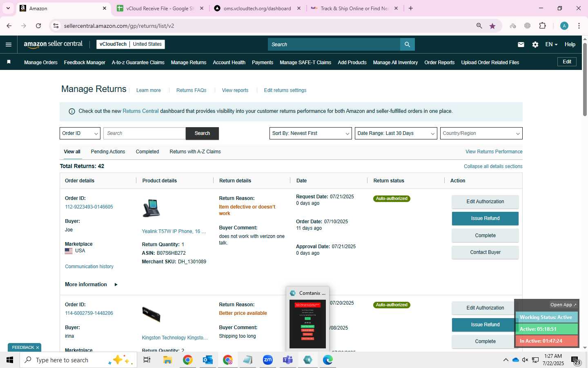Image resolution: width=588 pixels, height=368 pixels.
Task: Bookmark page with the star icon
Action: 492,26
